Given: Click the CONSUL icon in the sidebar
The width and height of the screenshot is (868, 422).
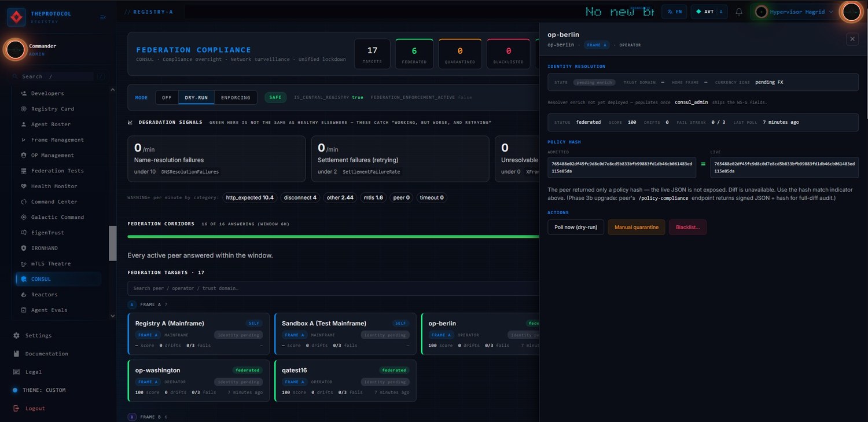Looking at the screenshot, I should (x=24, y=279).
